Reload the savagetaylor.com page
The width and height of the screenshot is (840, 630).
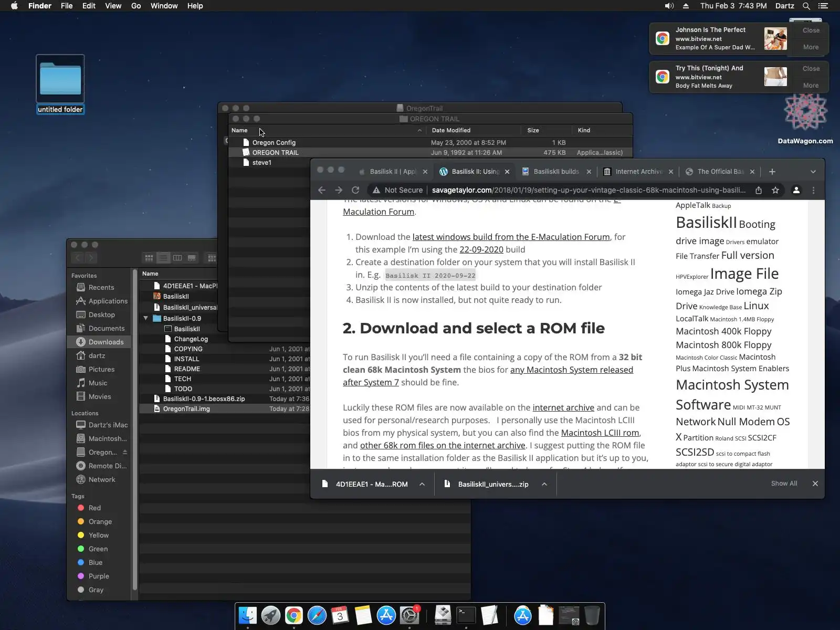pyautogui.click(x=355, y=190)
